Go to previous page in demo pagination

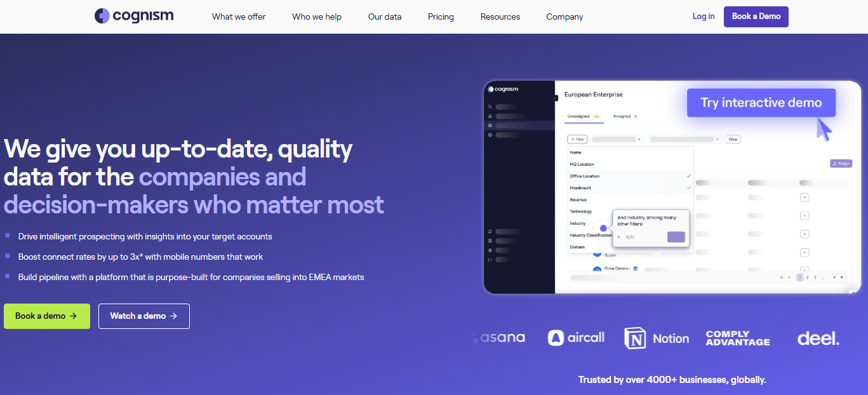[789, 278]
